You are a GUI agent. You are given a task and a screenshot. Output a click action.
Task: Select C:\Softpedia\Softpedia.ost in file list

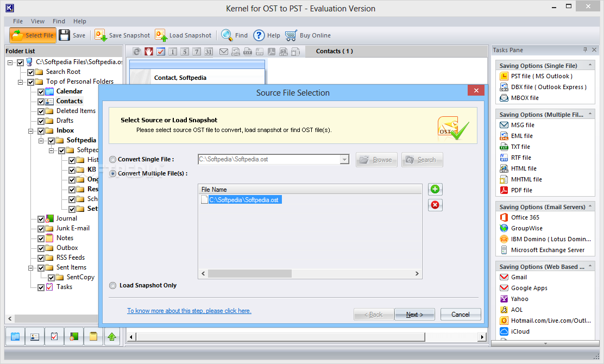(244, 200)
